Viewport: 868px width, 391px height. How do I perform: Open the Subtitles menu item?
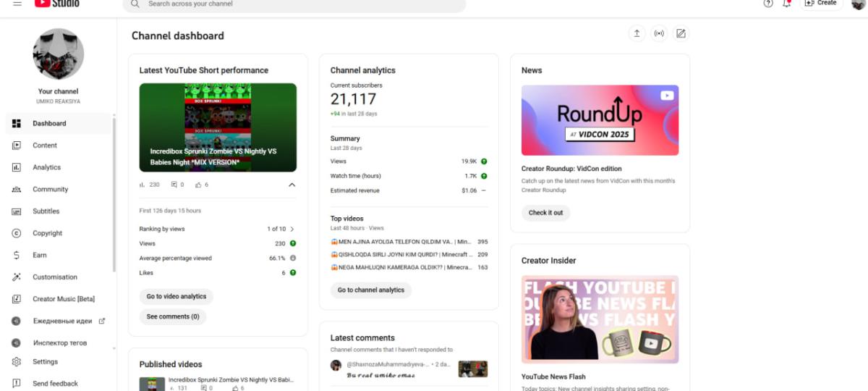[58, 211]
